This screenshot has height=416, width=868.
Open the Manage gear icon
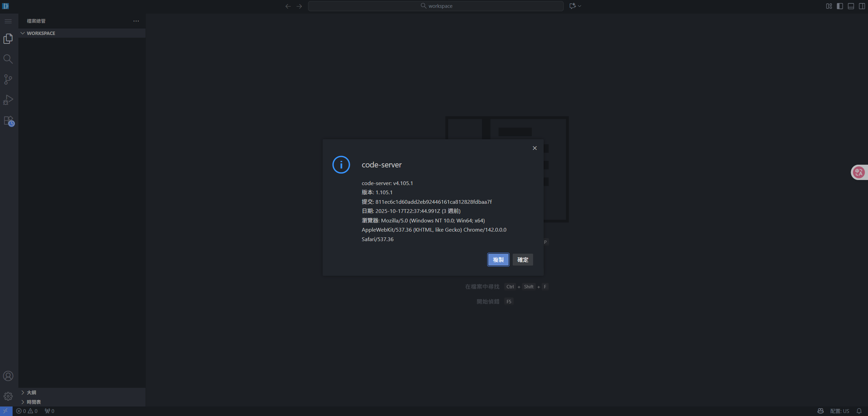click(x=8, y=396)
